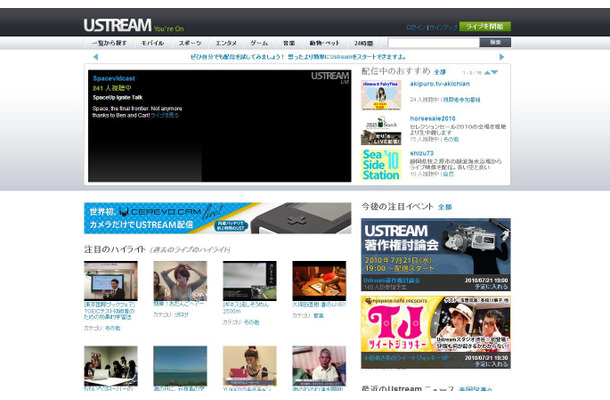610x400 pixels.
Task: Open the 流しそうめん 2000m title link
Action: 246,308
